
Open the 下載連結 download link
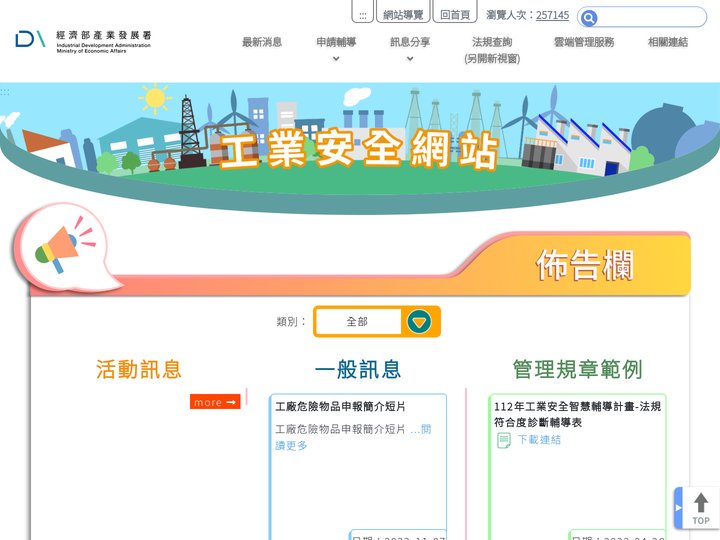(x=539, y=440)
